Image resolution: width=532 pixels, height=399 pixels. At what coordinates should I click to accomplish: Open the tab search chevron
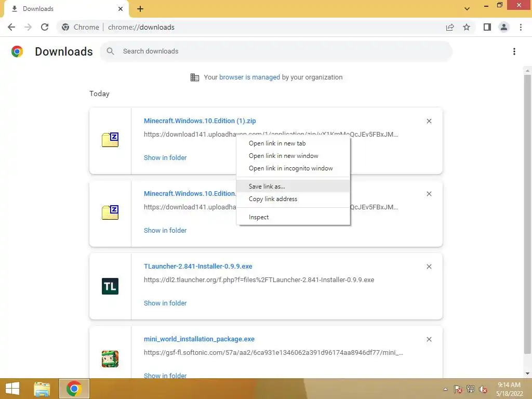[x=467, y=9]
